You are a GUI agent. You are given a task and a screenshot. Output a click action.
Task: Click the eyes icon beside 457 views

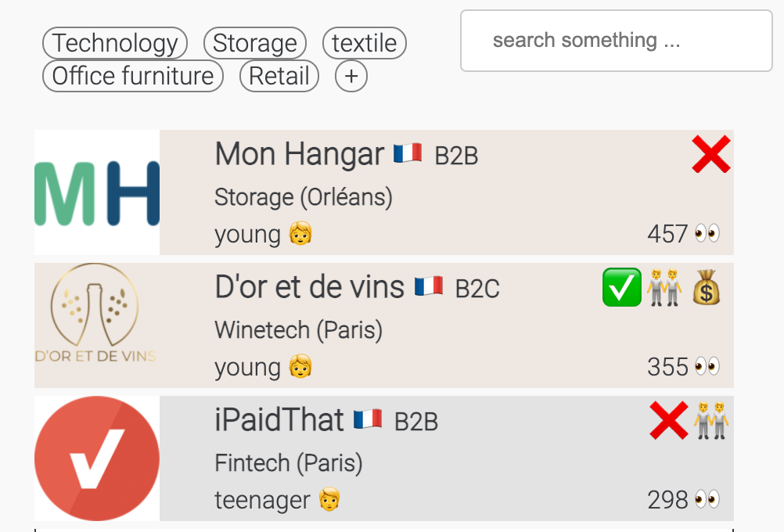click(x=707, y=233)
